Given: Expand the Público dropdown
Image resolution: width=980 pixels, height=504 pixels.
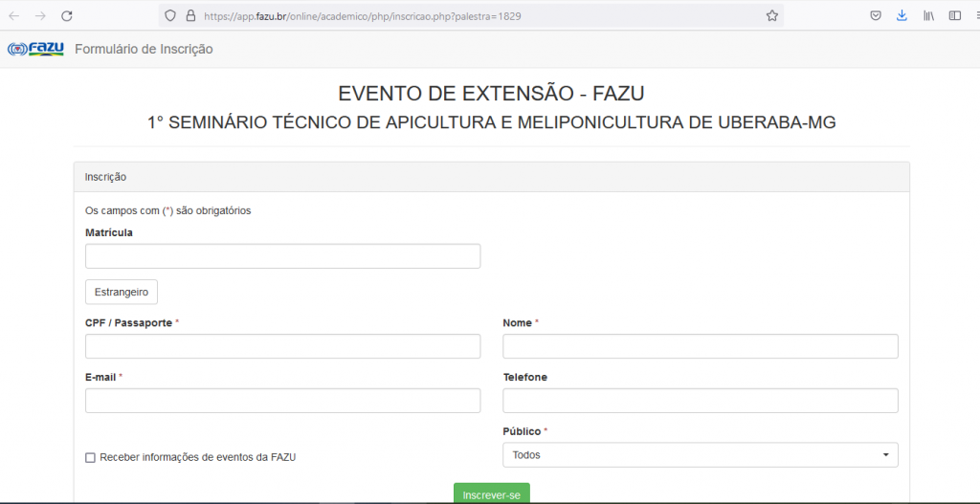Looking at the screenshot, I should pos(700,455).
